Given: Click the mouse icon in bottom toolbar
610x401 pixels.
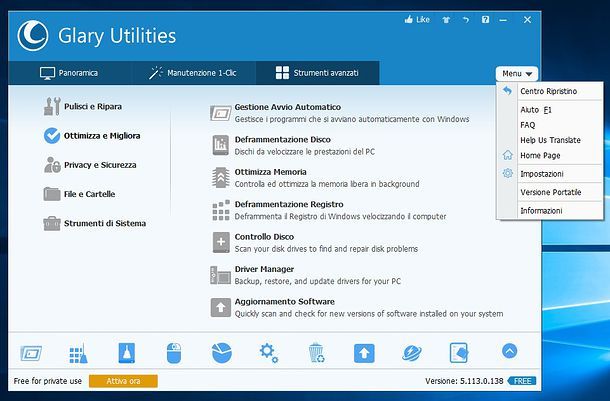Looking at the screenshot, I should [174, 353].
